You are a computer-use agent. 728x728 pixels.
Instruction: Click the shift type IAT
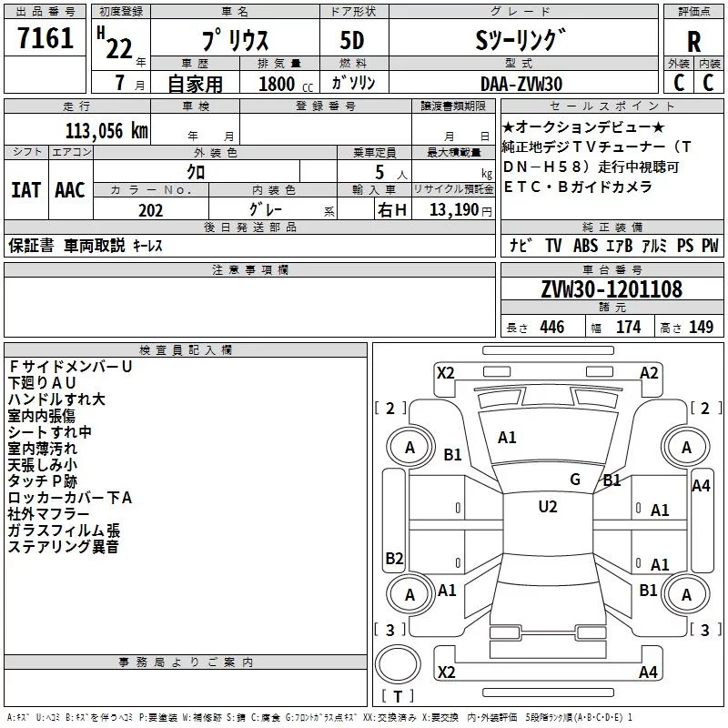pyautogui.click(x=25, y=190)
